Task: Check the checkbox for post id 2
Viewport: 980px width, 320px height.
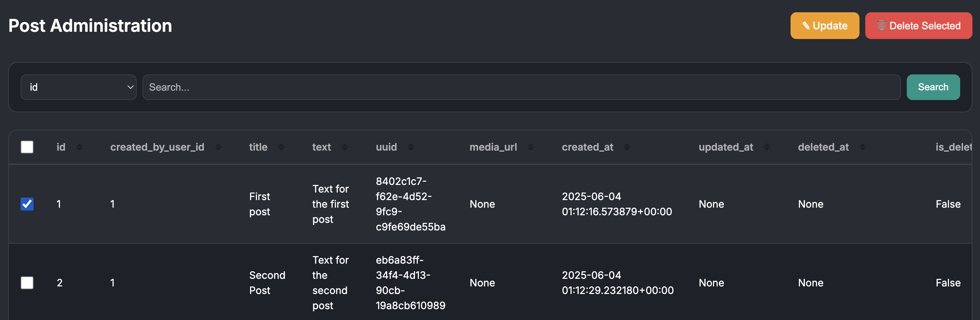Action: [x=27, y=283]
